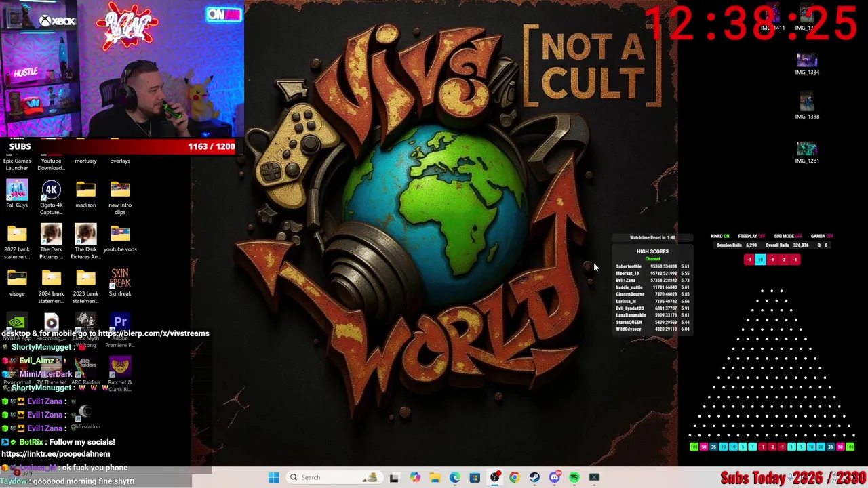The height and width of the screenshot is (488, 868).
Task: Open the IMG_1334 image file
Action: [807, 63]
